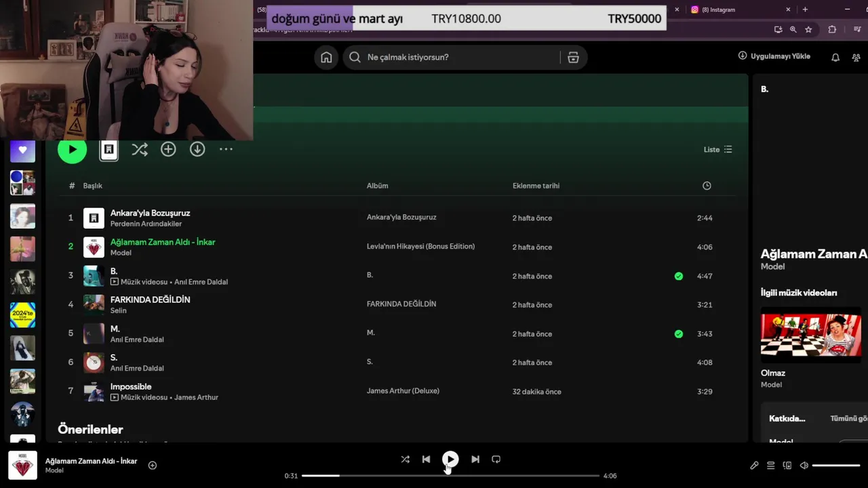Bookmark this page with the star icon

pos(808,30)
